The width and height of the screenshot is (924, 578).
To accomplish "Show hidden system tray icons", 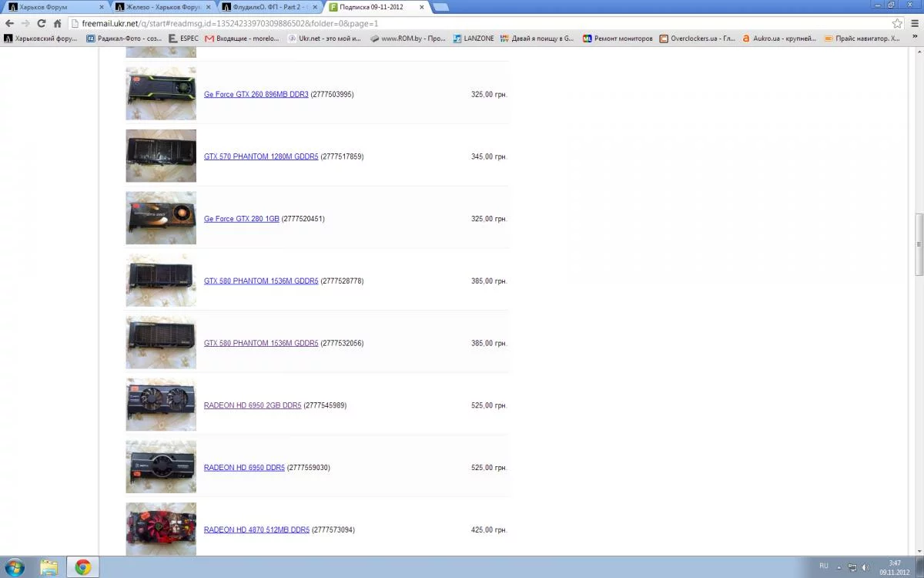I will click(x=839, y=567).
